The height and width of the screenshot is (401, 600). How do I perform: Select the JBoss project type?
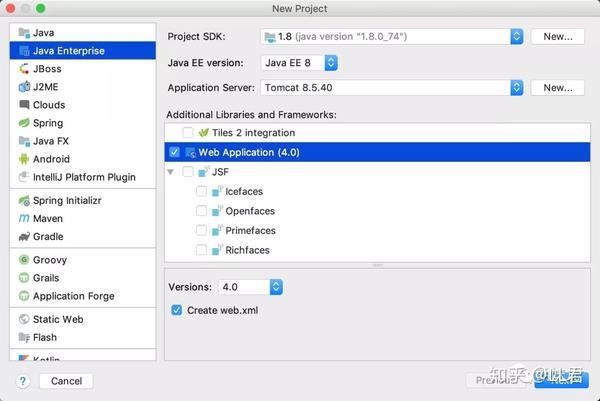(83, 69)
